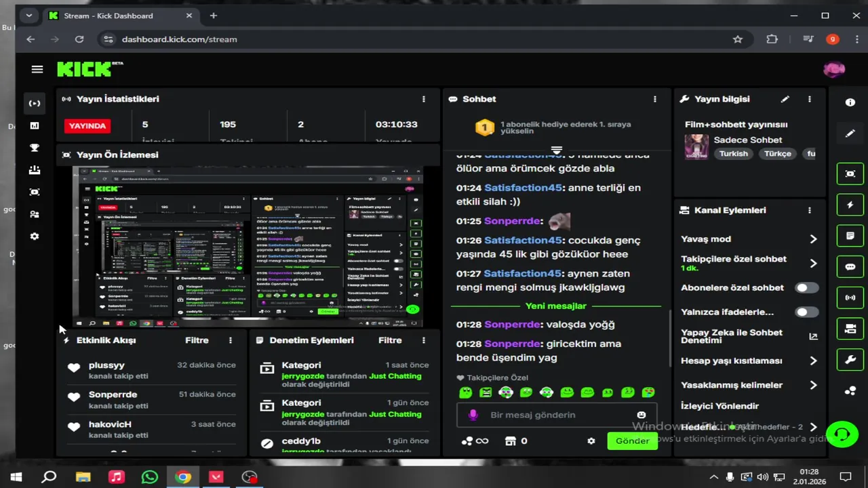
Task: Open the community users icon in left sidebar
Action: pyautogui.click(x=35, y=214)
